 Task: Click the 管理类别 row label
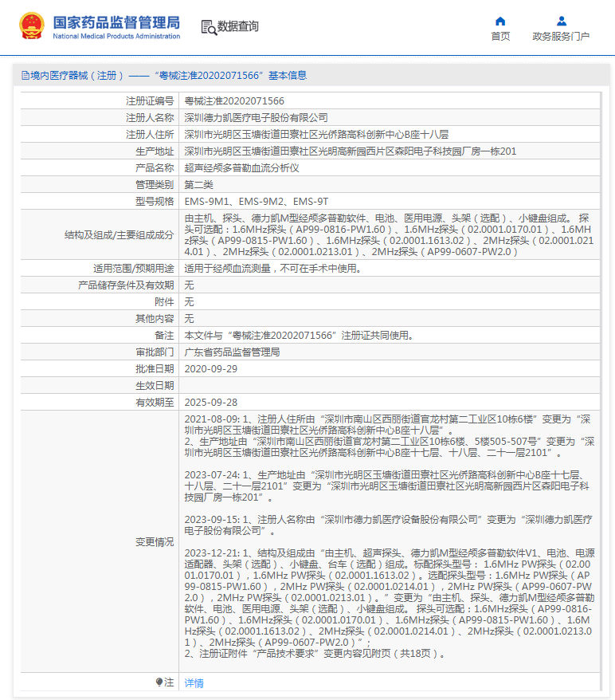click(155, 185)
